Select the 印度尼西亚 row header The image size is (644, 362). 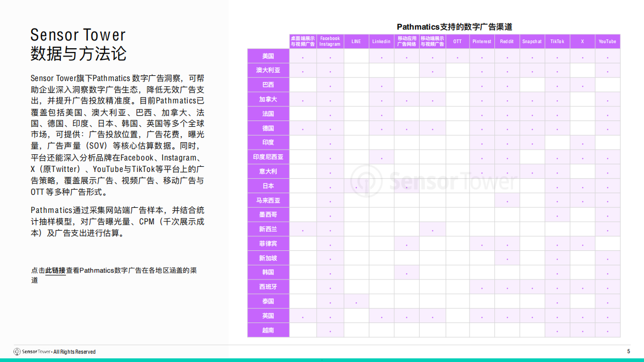268,157
